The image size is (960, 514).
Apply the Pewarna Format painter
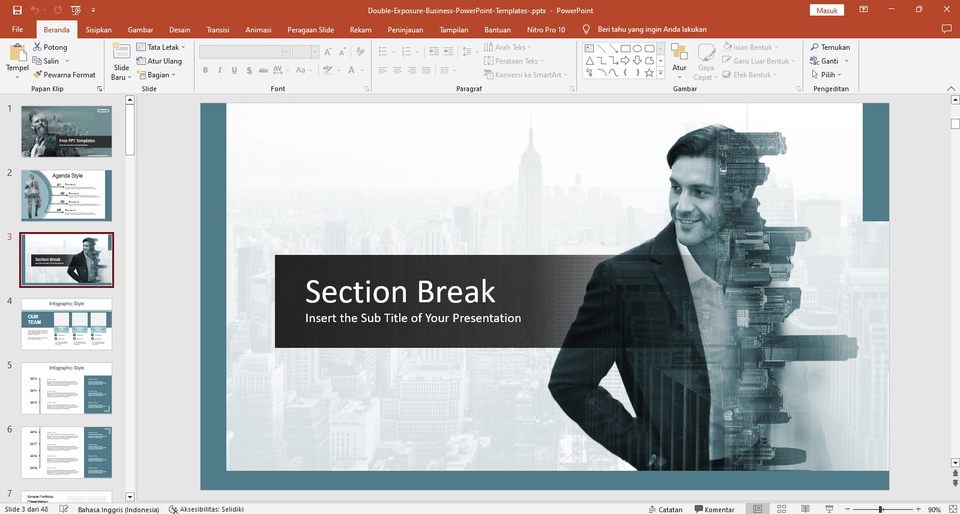[x=64, y=75]
